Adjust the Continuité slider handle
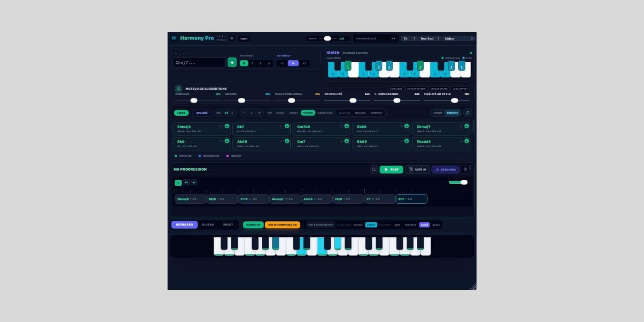This screenshot has width=644, height=322. coord(353,100)
